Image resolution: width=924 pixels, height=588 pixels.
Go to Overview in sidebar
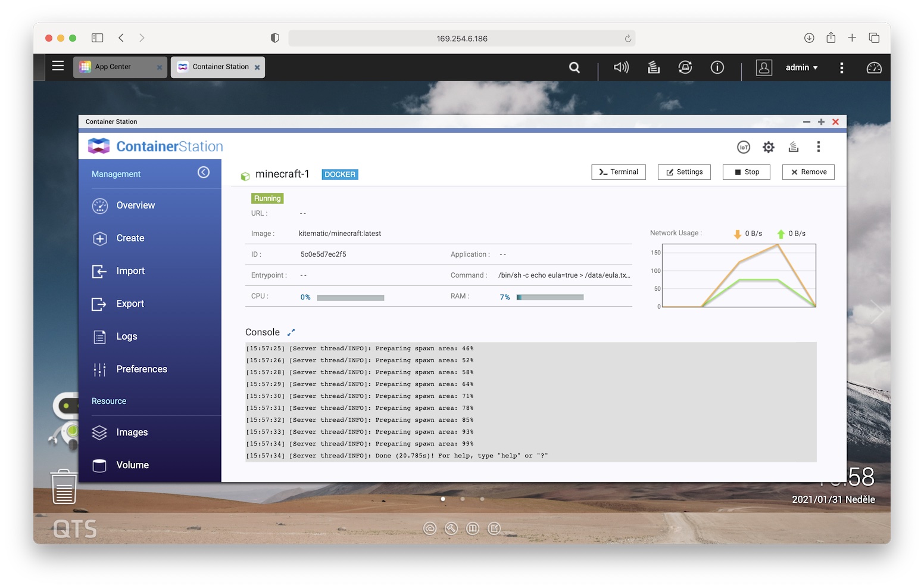pos(135,206)
